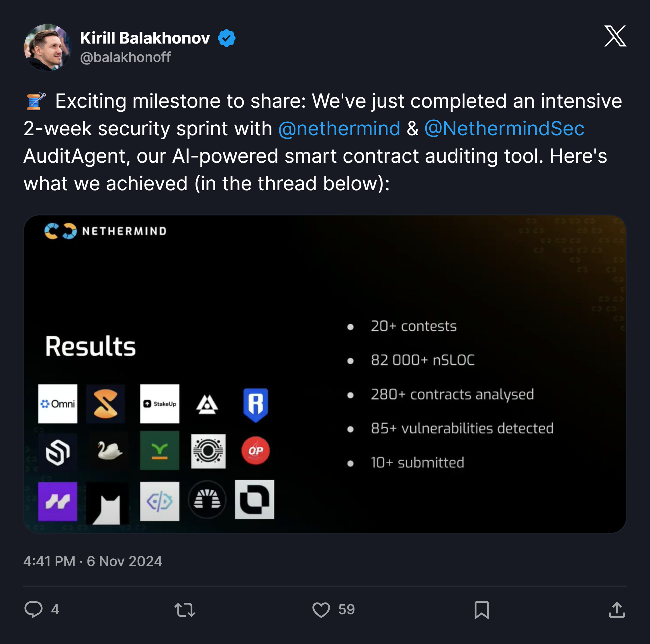Click the repost arrows icon

click(x=185, y=609)
